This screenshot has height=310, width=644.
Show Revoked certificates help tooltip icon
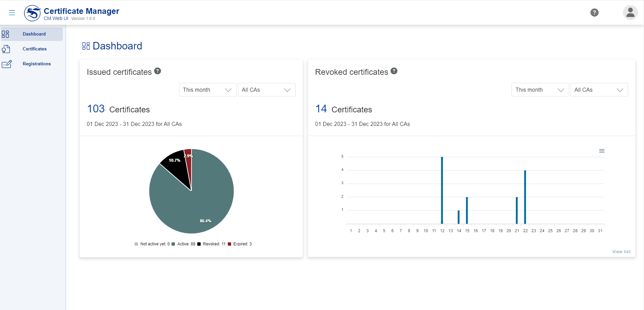tap(394, 71)
